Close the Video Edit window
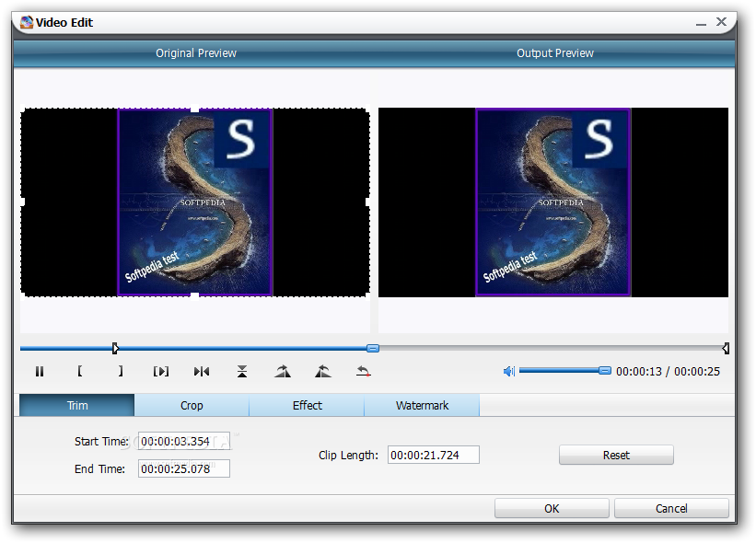756x543 pixels. [721, 22]
